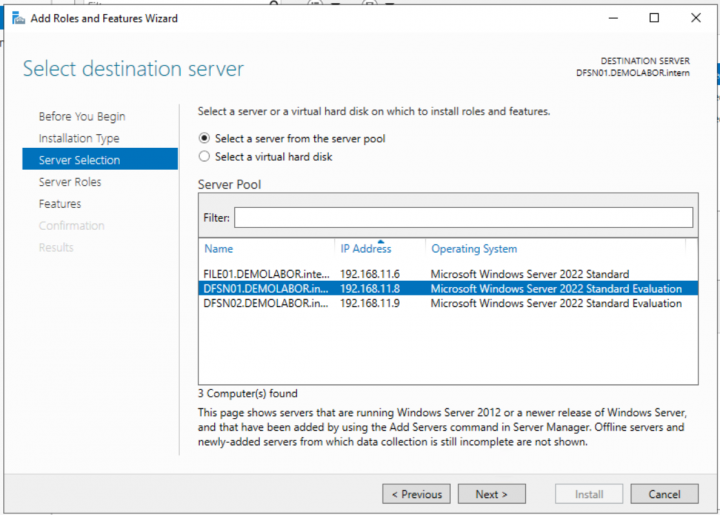The image size is (720, 515).
Task: Navigate to the Features step
Action: click(x=60, y=204)
